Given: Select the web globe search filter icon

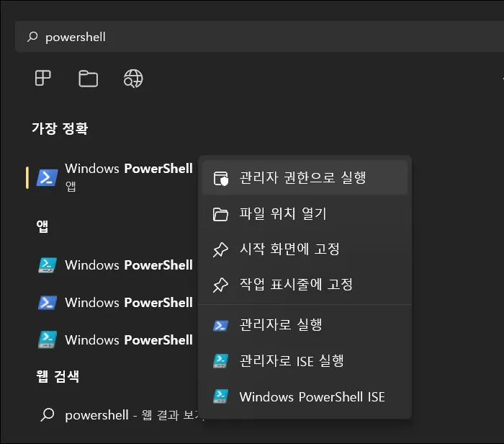Looking at the screenshot, I should 133,79.
